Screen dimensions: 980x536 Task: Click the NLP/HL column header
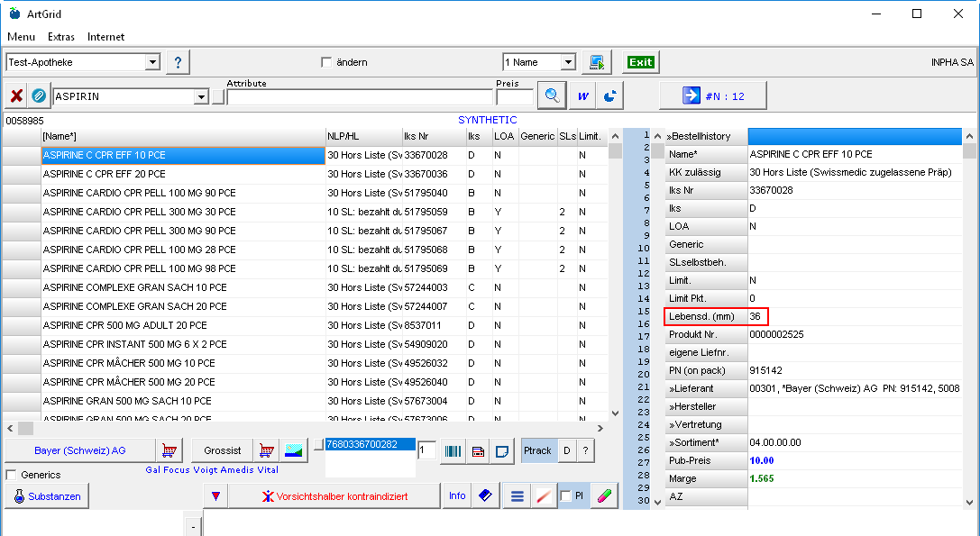[363, 136]
